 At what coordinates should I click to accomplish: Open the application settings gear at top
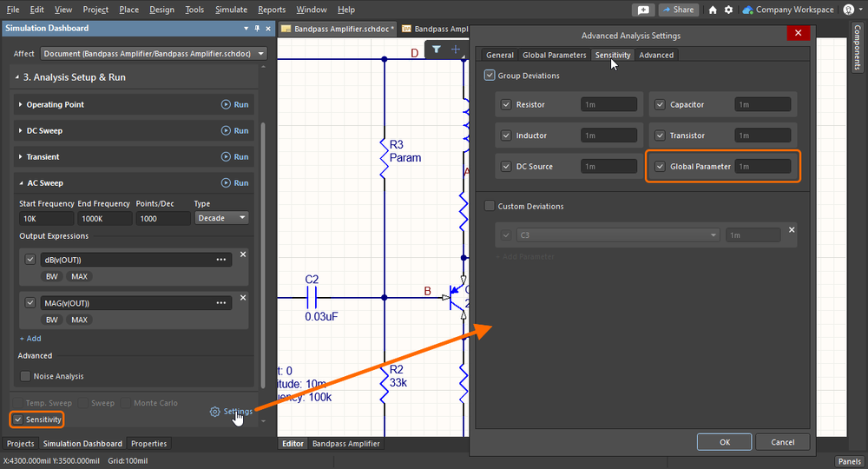point(728,10)
